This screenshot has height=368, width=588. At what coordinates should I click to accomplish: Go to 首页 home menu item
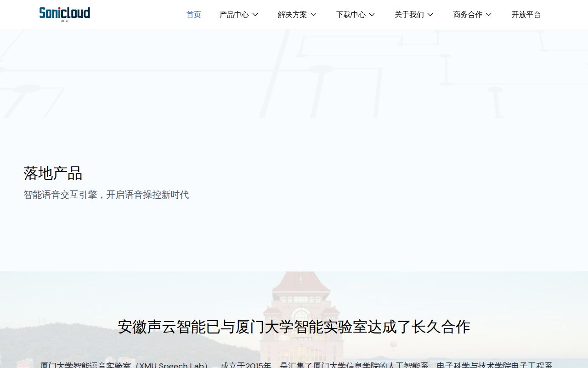(193, 15)
